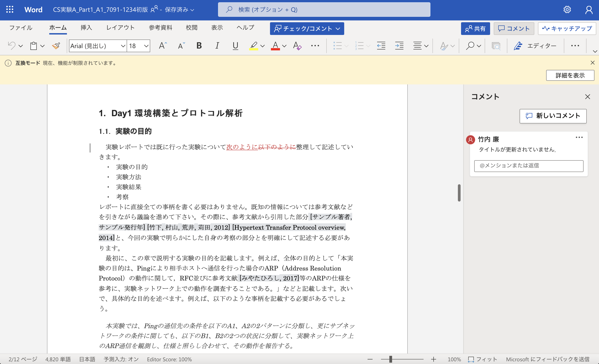
Task: Dismiss the 互換モード banner
Action: click(592, 63)
